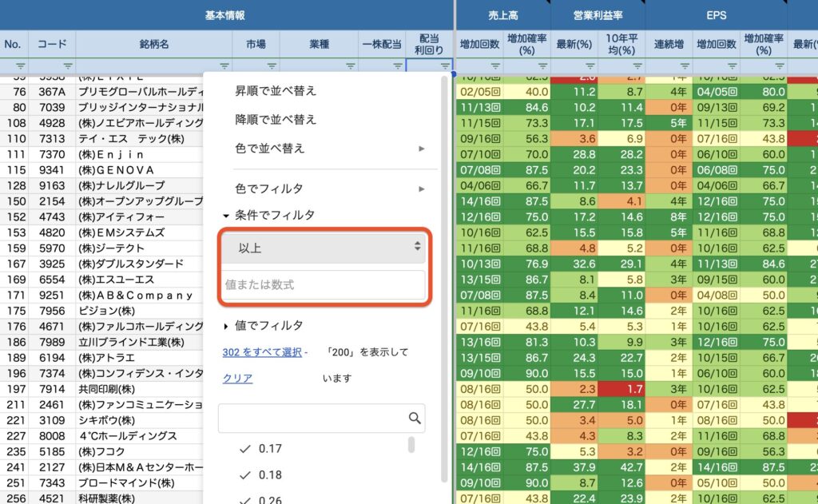This screenshot has height=504, width=818.
Task: Open filter icon in 連続増 column
Action: point(684,65)
